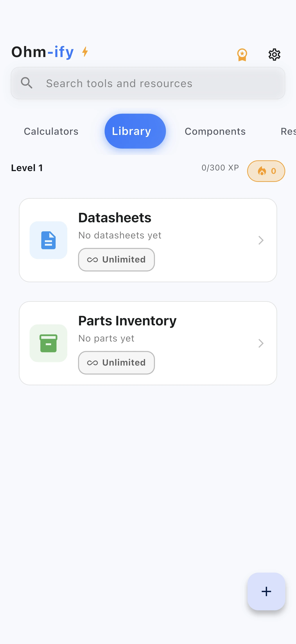Viewport: 296px width, 644px height.
Task: Expand the Datasheets card with its chevron
Action: [261, 240]
